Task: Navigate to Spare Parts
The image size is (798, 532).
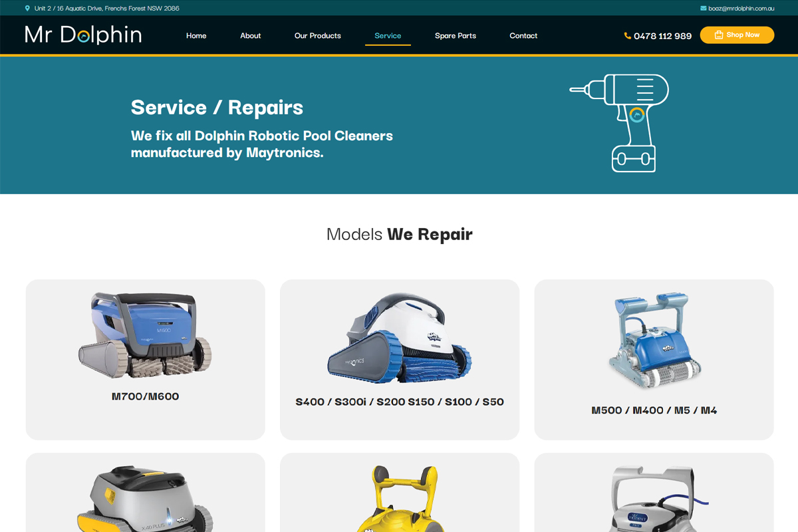Action: click(455, 36)
